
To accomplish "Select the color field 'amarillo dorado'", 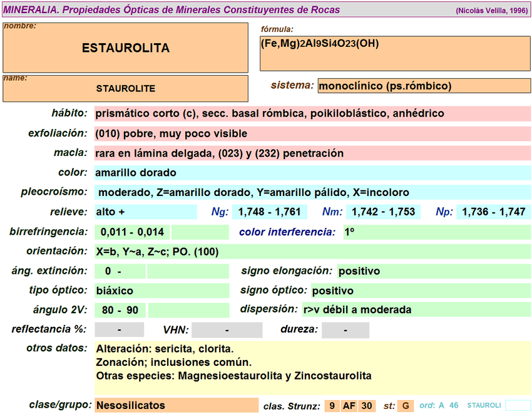I will pos(312,173).
